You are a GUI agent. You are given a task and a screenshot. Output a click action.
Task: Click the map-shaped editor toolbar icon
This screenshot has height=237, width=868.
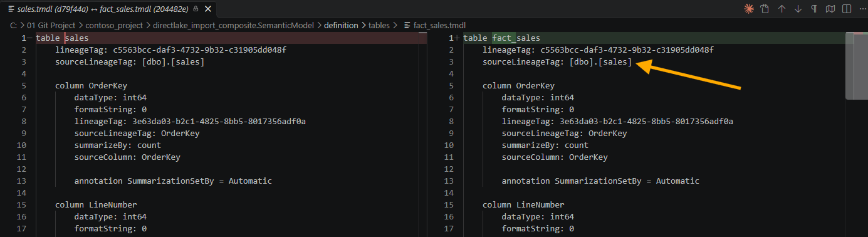pos(830,9)
